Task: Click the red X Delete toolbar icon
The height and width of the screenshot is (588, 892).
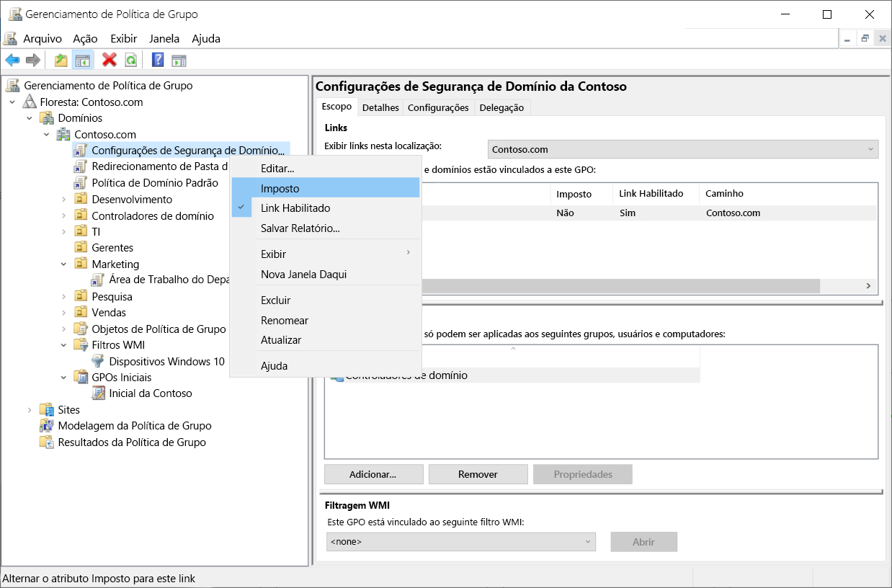Action: (110, 60)
